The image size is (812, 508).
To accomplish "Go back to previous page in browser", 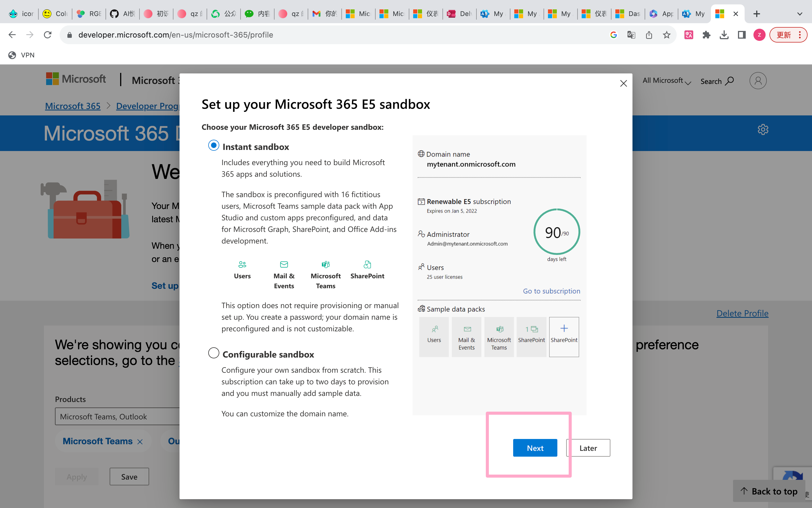I will pos(12,35).
